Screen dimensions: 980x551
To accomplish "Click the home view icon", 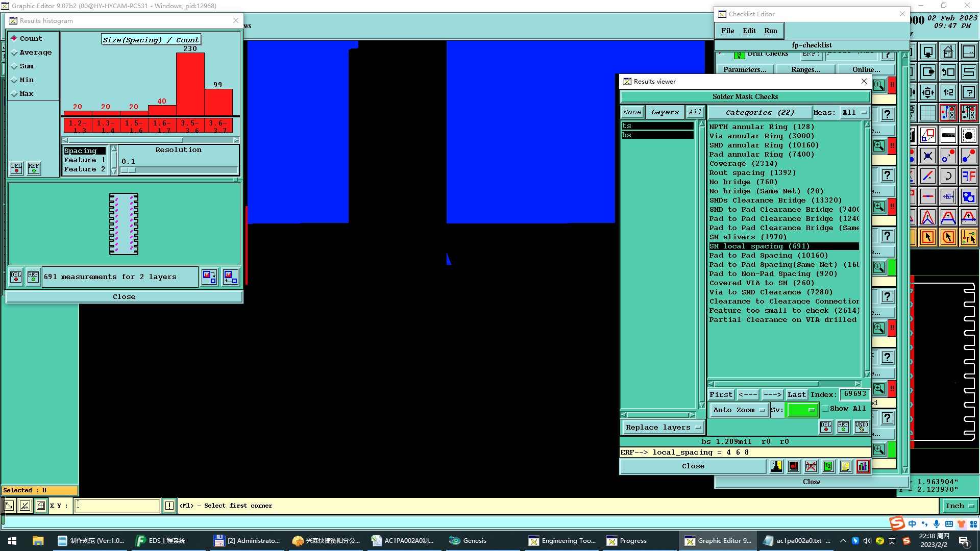I will click(x=948, y=52).
